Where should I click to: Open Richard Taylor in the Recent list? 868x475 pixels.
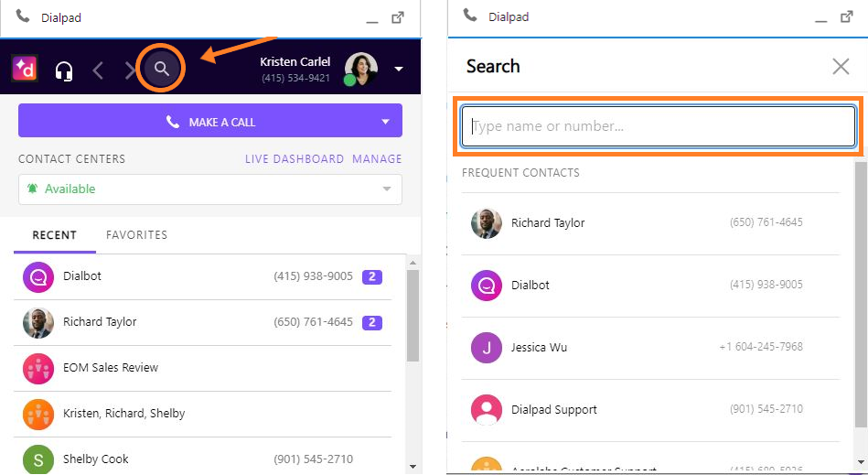pyautogui.click(x=203, y=323)
